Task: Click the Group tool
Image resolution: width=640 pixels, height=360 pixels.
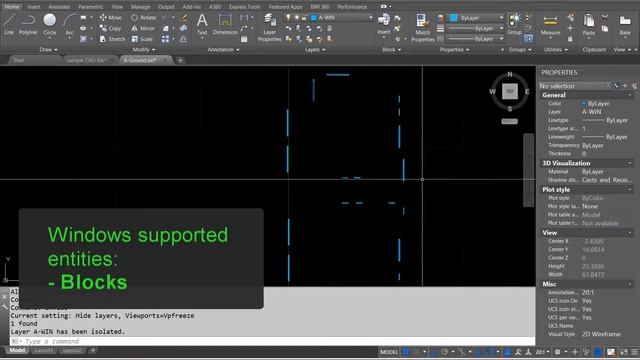Action: pos(514,24)
